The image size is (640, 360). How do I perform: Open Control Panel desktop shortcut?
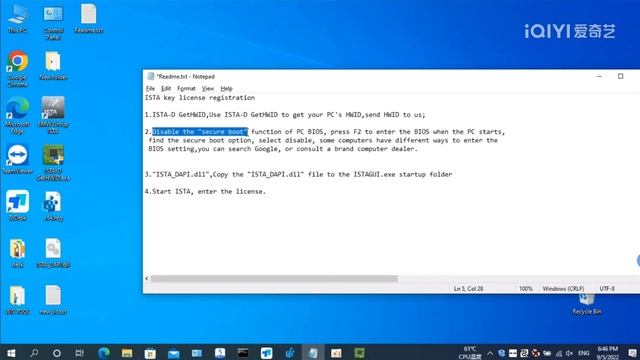[x=53, y=22]
